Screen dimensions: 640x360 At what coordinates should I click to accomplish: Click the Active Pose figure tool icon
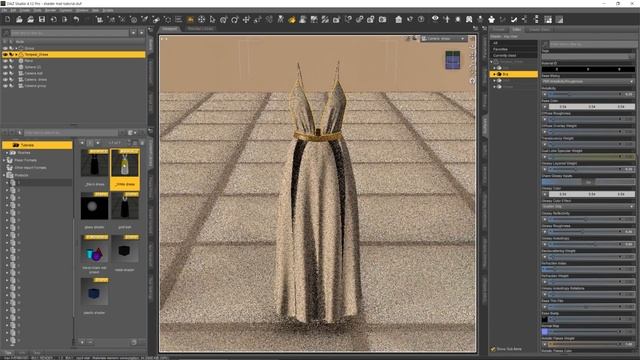280,19
